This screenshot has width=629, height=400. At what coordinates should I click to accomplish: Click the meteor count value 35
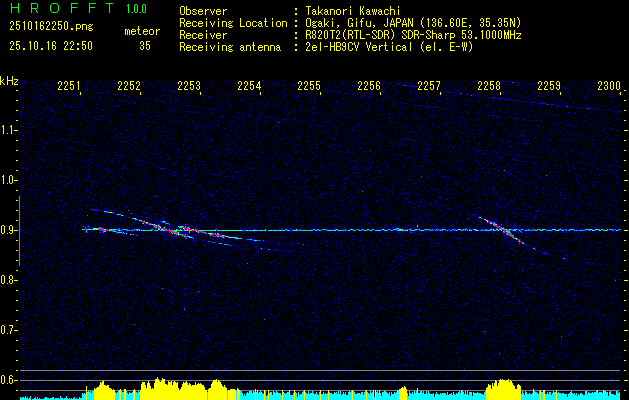(x=145, y=46)
